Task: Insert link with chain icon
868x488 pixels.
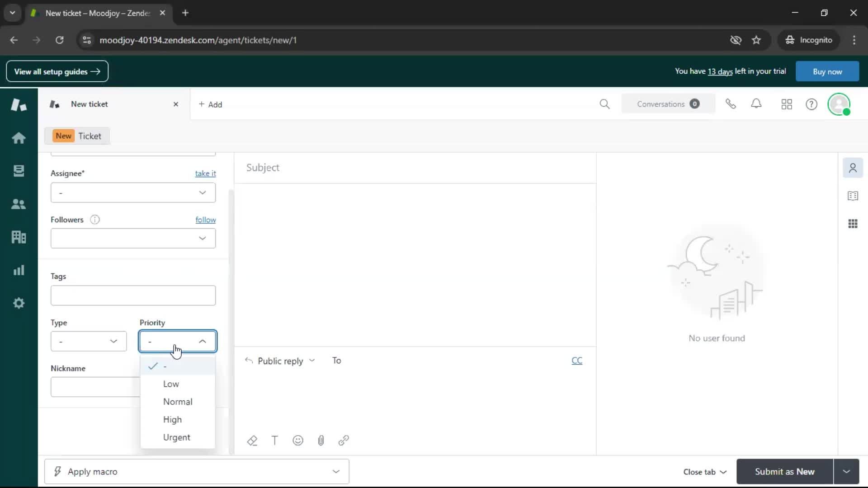Action: [344, 441]
